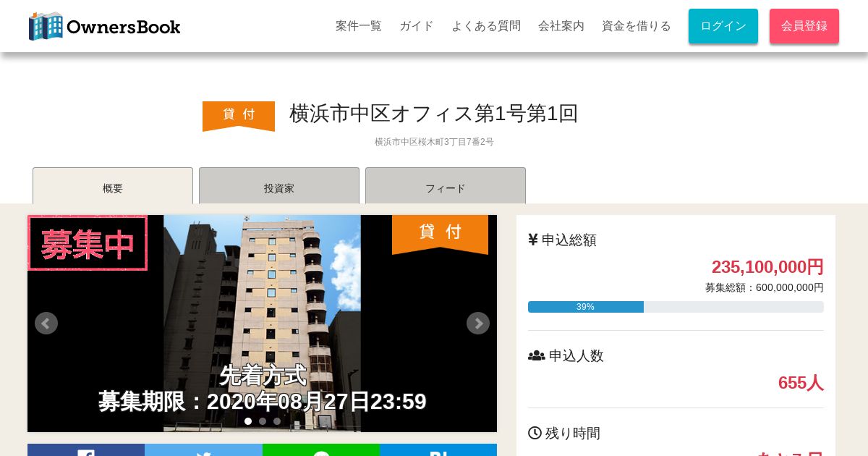Viewport: 868px width, 456px height.
Task: Go to 案件一覧 in navigation
Action: (x=359, y=26)
